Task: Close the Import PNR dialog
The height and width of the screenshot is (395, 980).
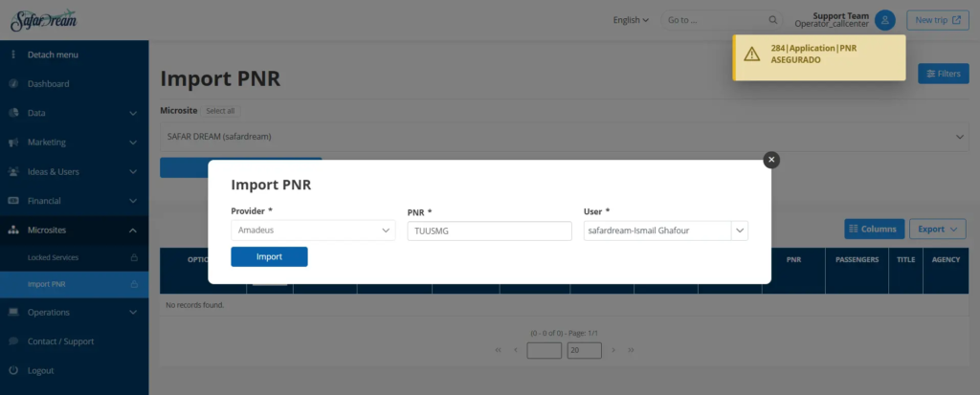Action: point(771,160)
